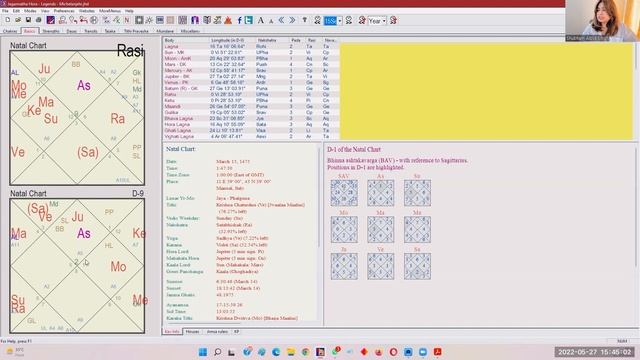The image size is (640, 360).
Task: Open Microsoft Edge from the taskbar
Action: (276, 352)
